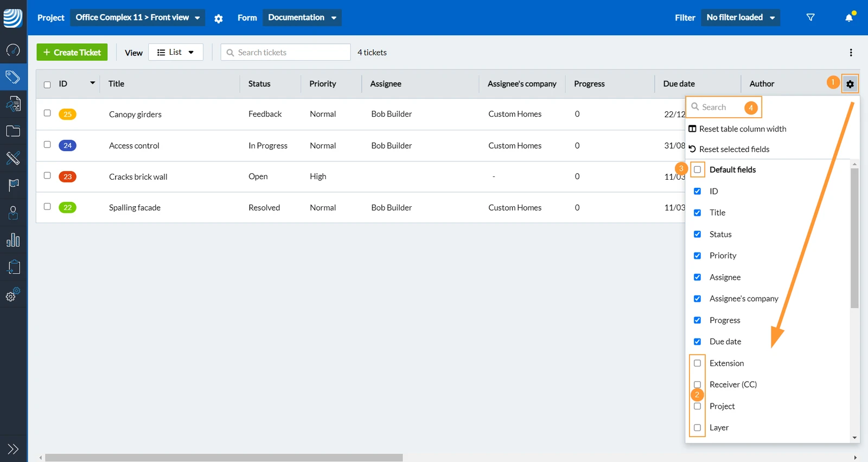Viewport: 868px width, 462px height.
Task: Select the Canopy girders ticket checkbox
Action: pos(47,113)
